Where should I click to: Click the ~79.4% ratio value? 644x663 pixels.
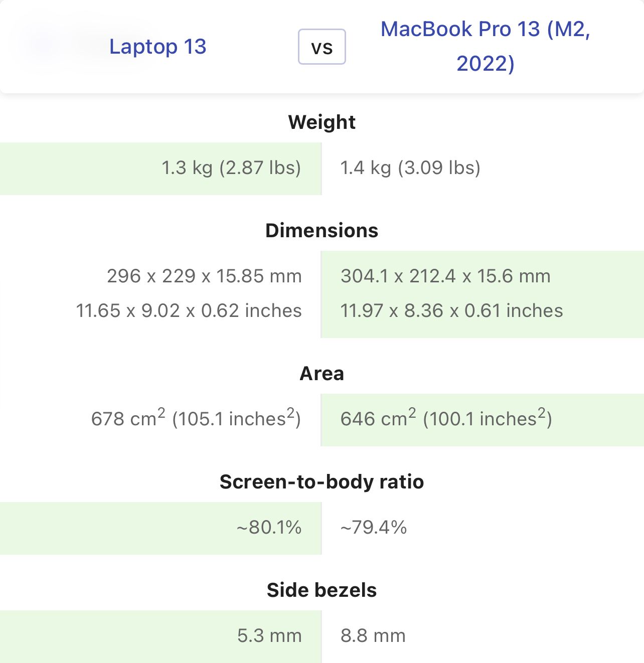click(373, 527)
